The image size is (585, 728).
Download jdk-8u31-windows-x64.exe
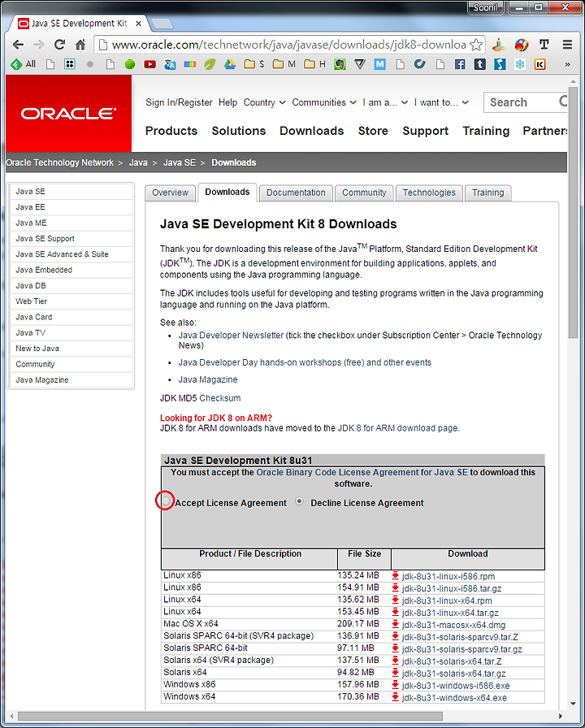pyautogui.click(x=454, y=698)
